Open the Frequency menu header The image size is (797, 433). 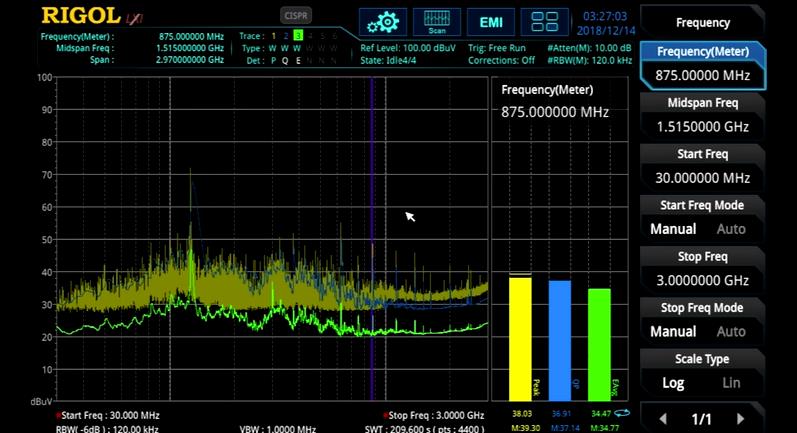[x=702, y=22]
